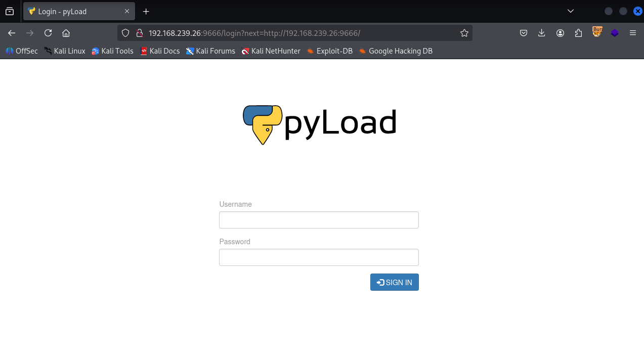This screenshot has height=361, width=644.
Task: Open the Firefox hamburger application menu
Action: tap(632, 33)
